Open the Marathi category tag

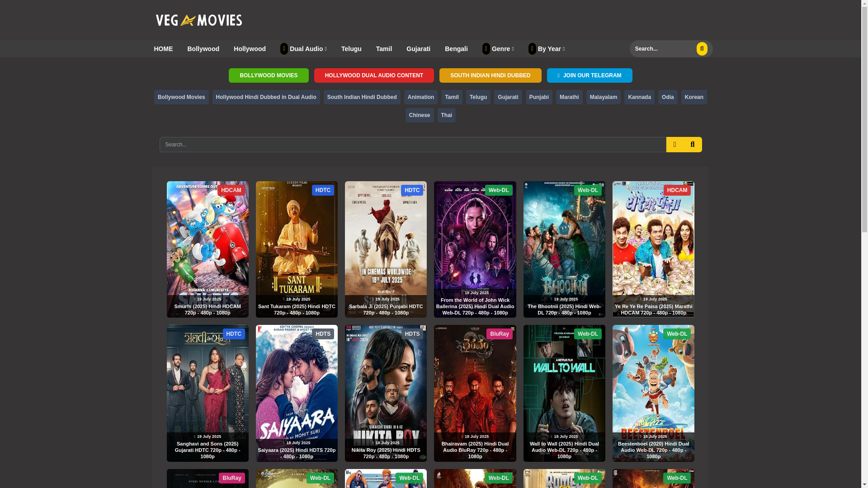569,97
